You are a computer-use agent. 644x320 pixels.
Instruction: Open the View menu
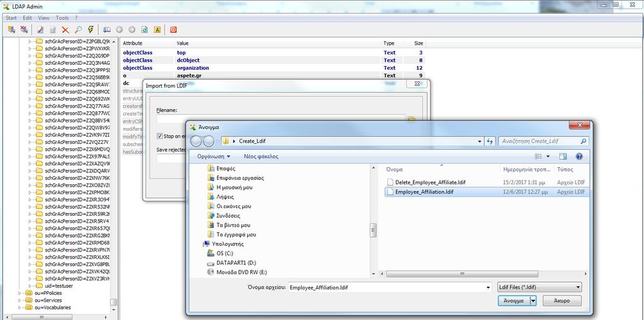coord(43,18)
